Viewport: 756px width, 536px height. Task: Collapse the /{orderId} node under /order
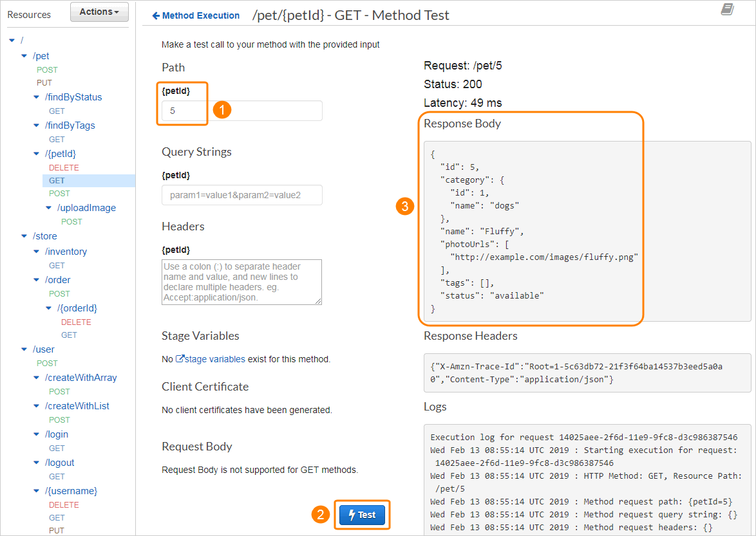48,308
